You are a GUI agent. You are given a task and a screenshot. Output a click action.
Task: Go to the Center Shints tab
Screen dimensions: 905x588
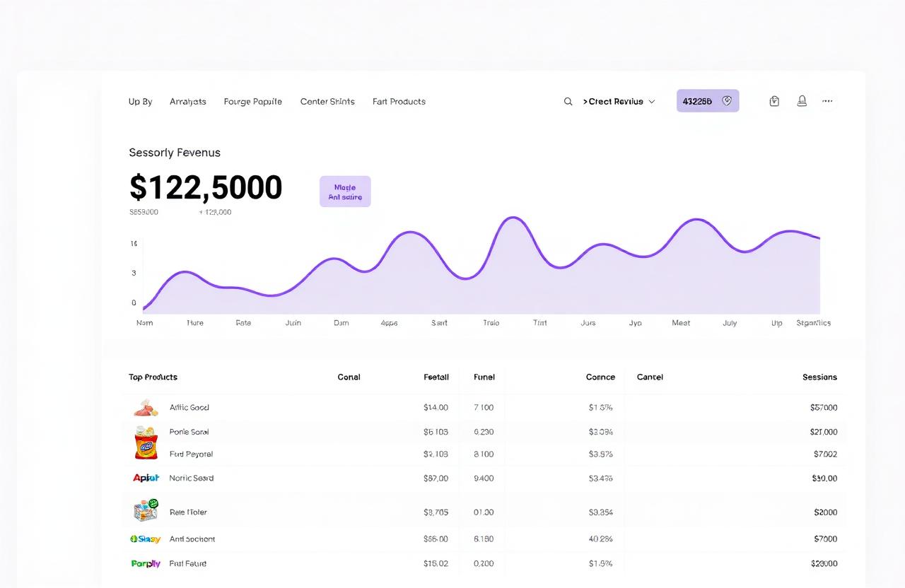pyautogui.click(x=327, y=102)
